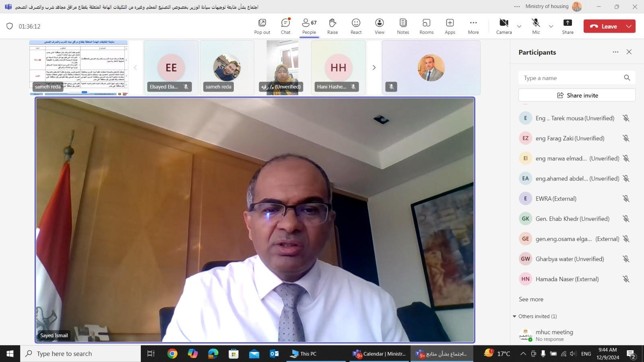Collapse the Others invited section
This screenshot has width=644, height=362.
point(514,317)
